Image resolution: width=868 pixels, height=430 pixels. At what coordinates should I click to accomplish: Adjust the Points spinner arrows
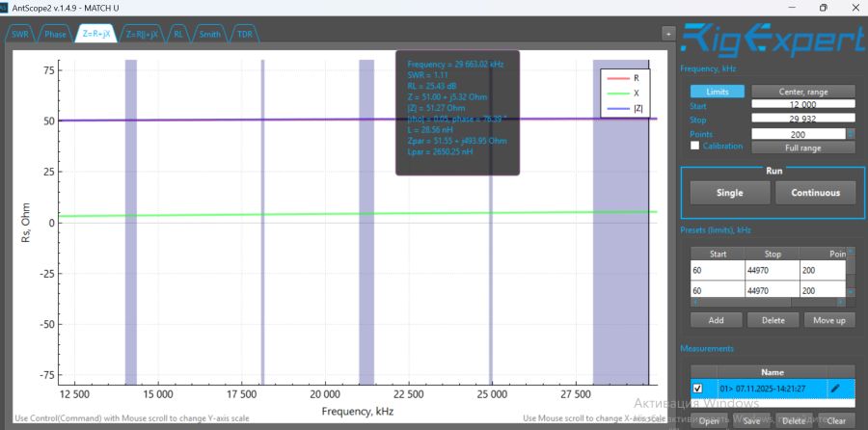(x=851, y=133)
